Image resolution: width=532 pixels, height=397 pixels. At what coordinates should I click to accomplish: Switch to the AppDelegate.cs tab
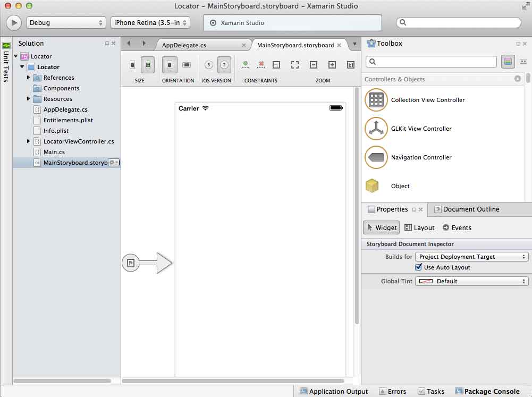tap(184, 45)
